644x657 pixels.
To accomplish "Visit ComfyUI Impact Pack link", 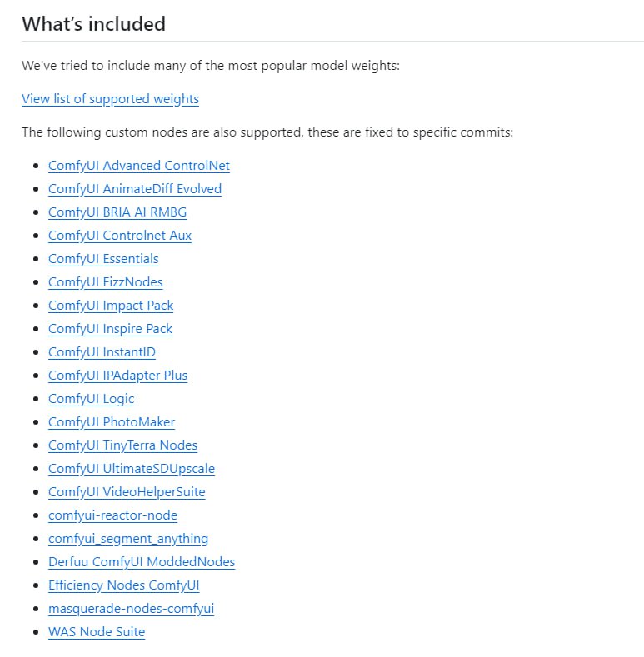I will (111, 306).
